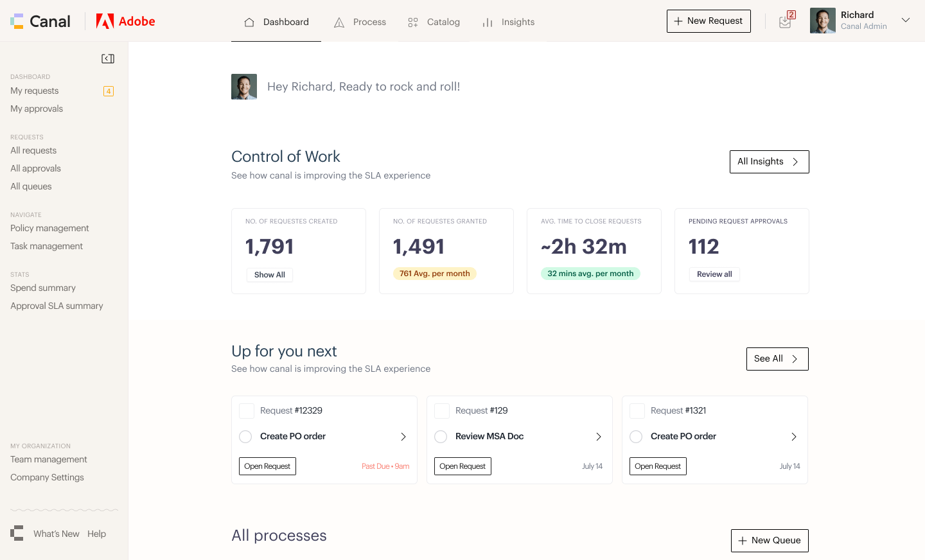Expand the user menu chevron next to Richard
925x560 pixels.
point(906,20)
